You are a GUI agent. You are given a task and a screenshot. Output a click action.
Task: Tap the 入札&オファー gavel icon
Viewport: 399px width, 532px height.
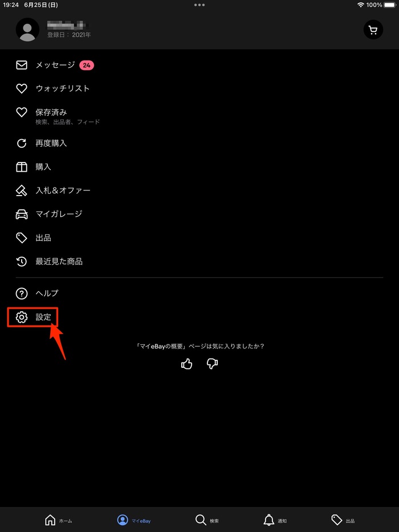coord(22,190)
